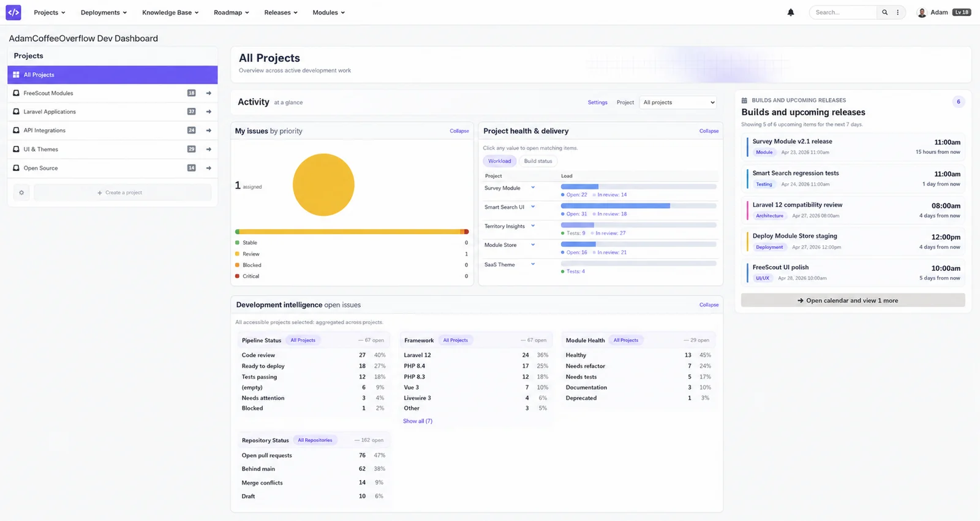Collapse the My issues panel
The height and width of the screenshot is (521, 980).
pos(459,131)
